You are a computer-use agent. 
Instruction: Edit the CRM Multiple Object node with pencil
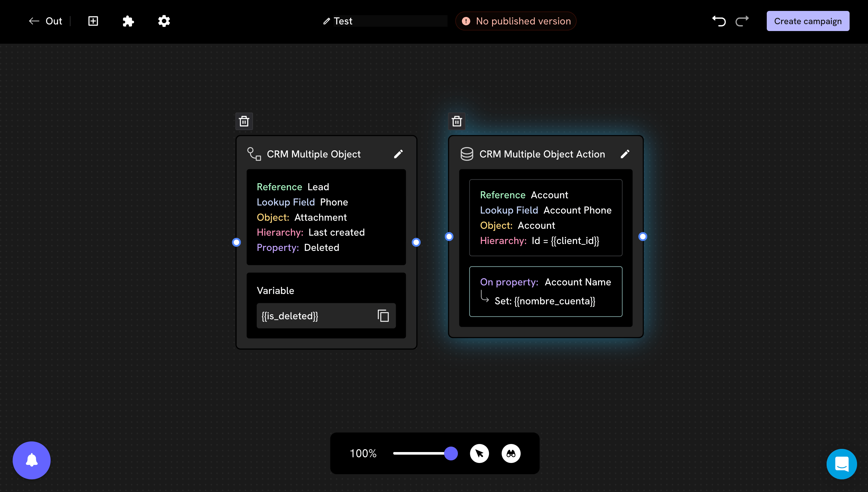click(x=398, y=154)
